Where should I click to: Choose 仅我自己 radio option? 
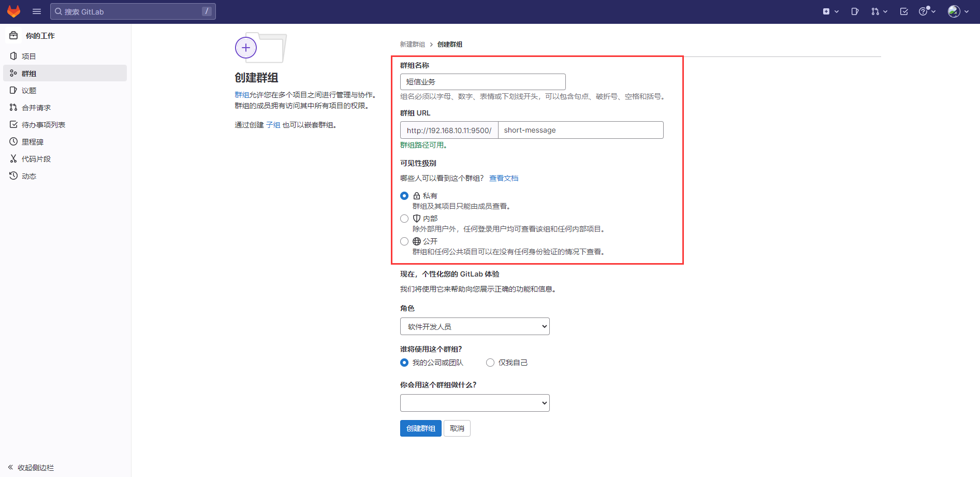pyautogui.click(x=490, y=363)
